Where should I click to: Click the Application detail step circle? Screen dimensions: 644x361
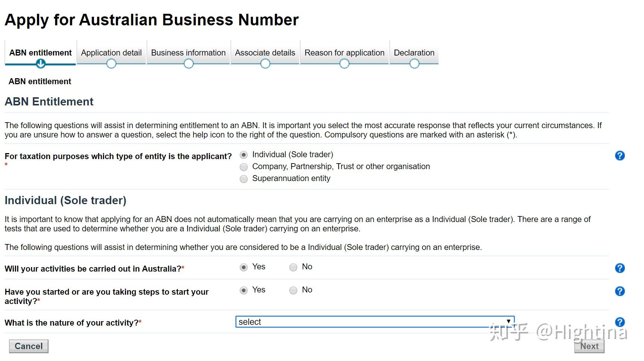111,64
